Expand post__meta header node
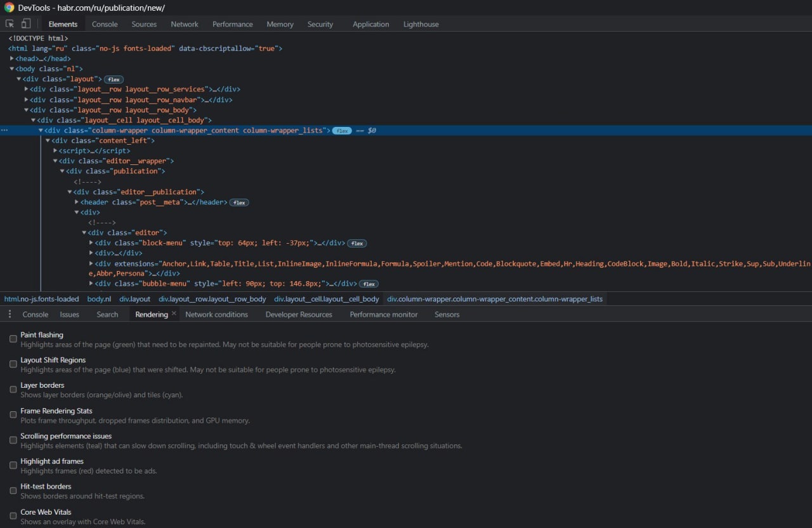The width and height of the screenshot is (812, 528). pyautogui.click(x=77, y=202)
